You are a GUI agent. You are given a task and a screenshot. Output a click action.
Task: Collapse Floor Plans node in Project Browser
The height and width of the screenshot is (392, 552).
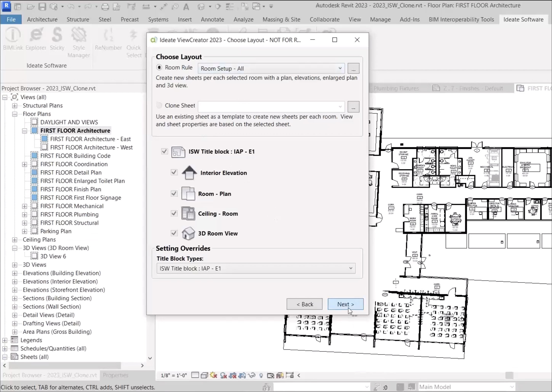click(15, 114)
